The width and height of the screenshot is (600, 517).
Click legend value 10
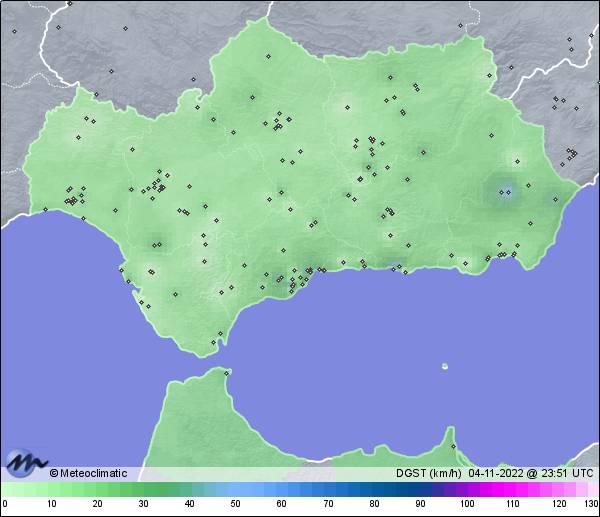click(x=52, y=504)
